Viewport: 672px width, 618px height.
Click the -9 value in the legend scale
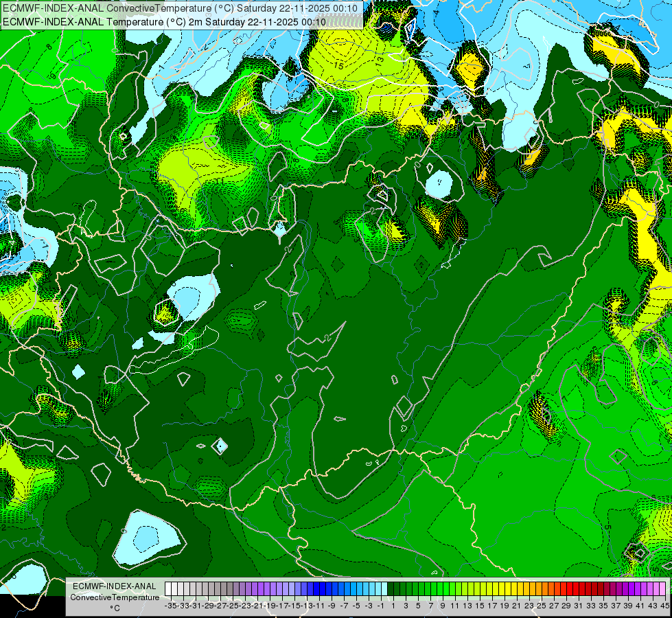coord(332,606)
